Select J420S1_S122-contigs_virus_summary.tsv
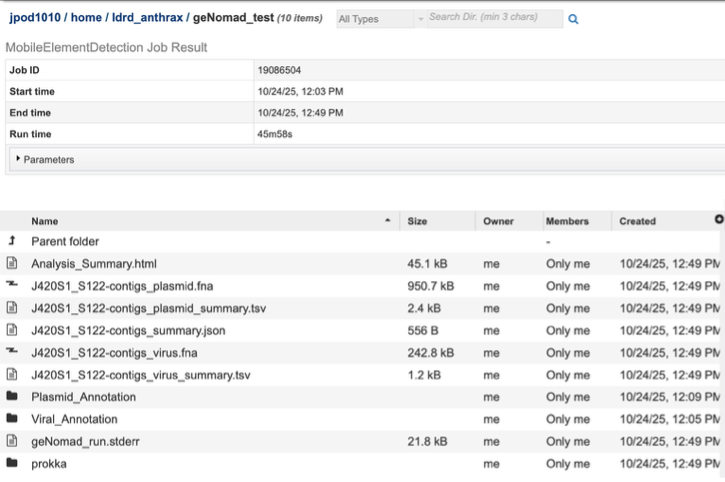 click(141, 375)
